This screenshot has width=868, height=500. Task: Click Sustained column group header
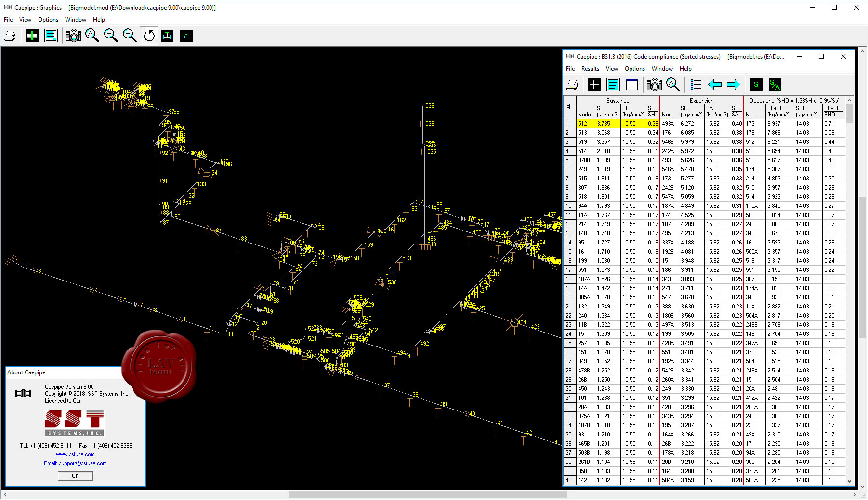pos(618,101)
